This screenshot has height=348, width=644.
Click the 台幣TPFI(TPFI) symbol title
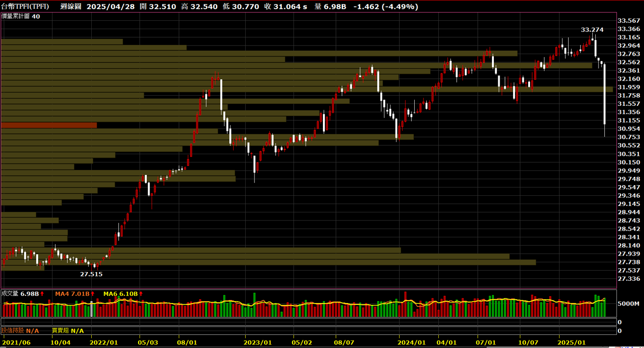[25, 6]
